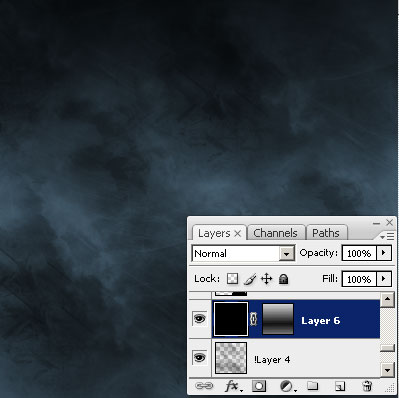Minimize the Layers panel
399x398 pixels.
pyautogui.click(x=376, y=223)
